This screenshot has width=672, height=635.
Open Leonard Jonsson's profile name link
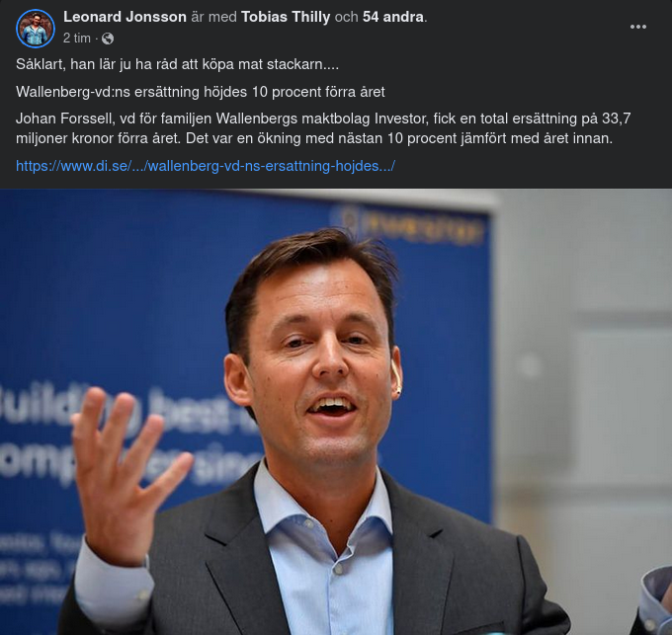point(125,17)
